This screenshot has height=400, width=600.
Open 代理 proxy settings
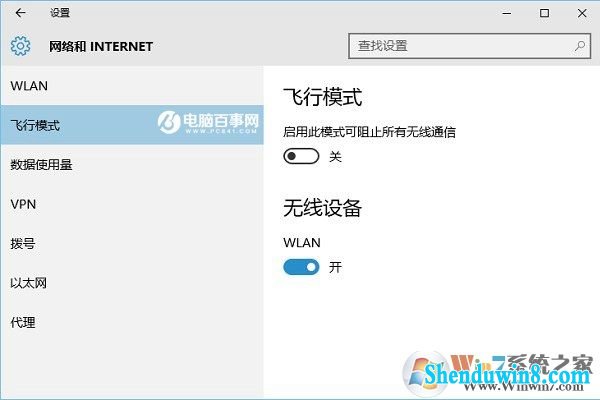click(x=132, y=322)
